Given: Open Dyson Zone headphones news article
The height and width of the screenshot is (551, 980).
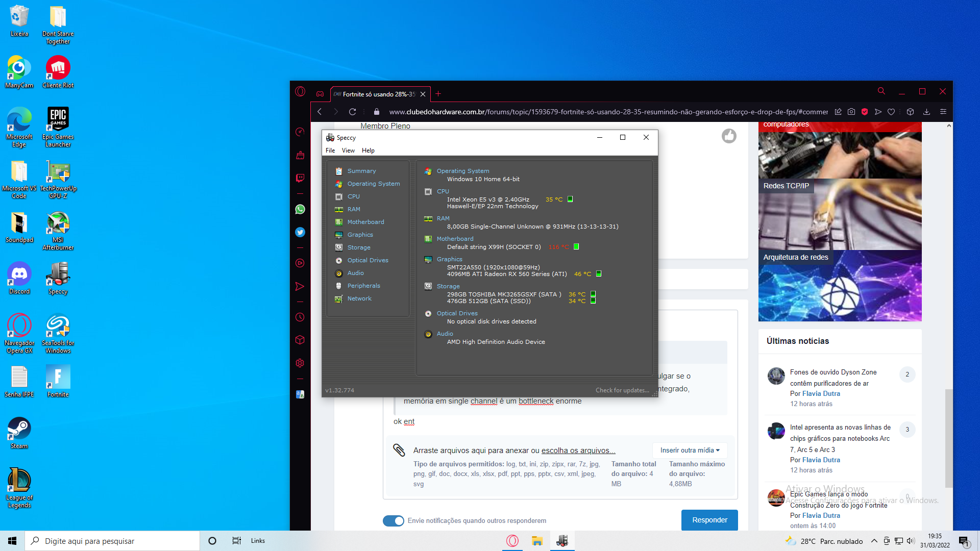Looking at the screenshot, I should pyautogui.click(x=833, y=378).
